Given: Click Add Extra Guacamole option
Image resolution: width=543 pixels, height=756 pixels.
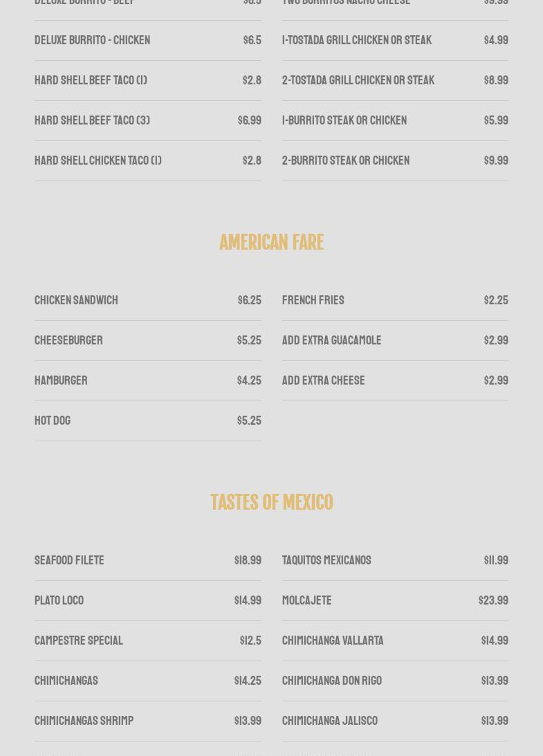Looking at the screenshot, I should tap(331, 340).
